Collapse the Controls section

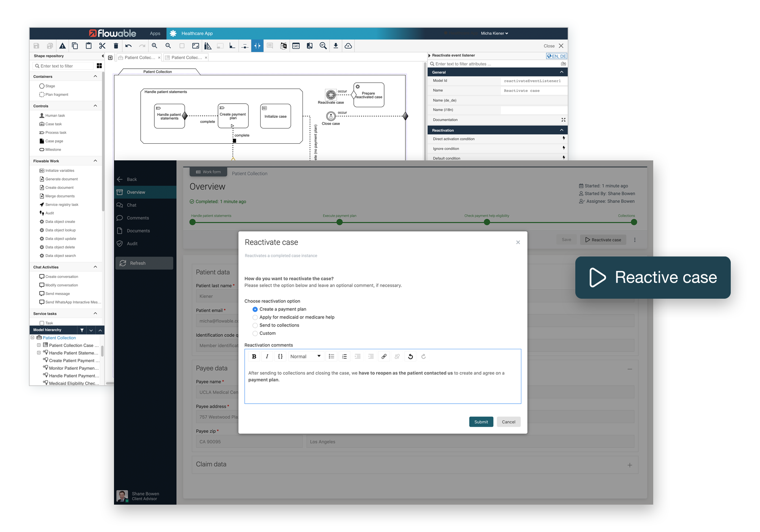click(95, 106)
